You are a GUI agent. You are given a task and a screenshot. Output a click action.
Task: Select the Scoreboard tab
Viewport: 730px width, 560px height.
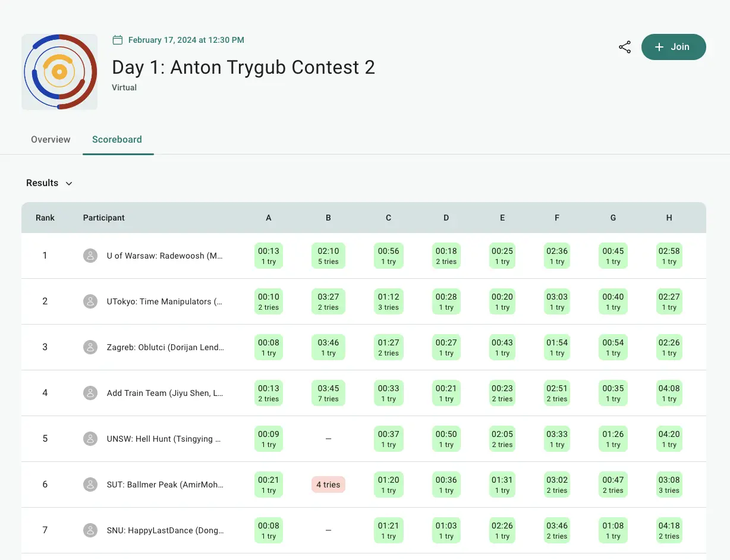pyautogui.click(x=117, y=140)
